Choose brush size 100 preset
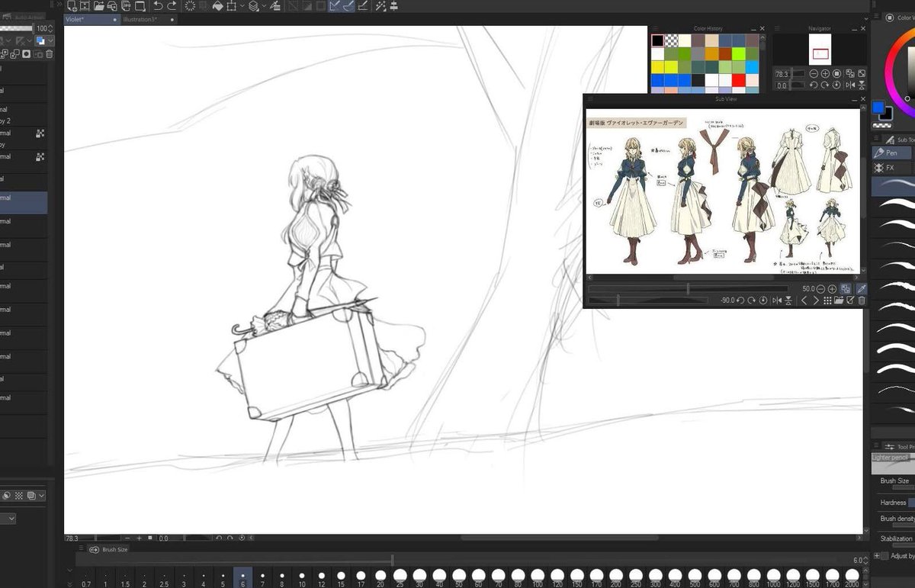915x588 pixels. point(538,577)
